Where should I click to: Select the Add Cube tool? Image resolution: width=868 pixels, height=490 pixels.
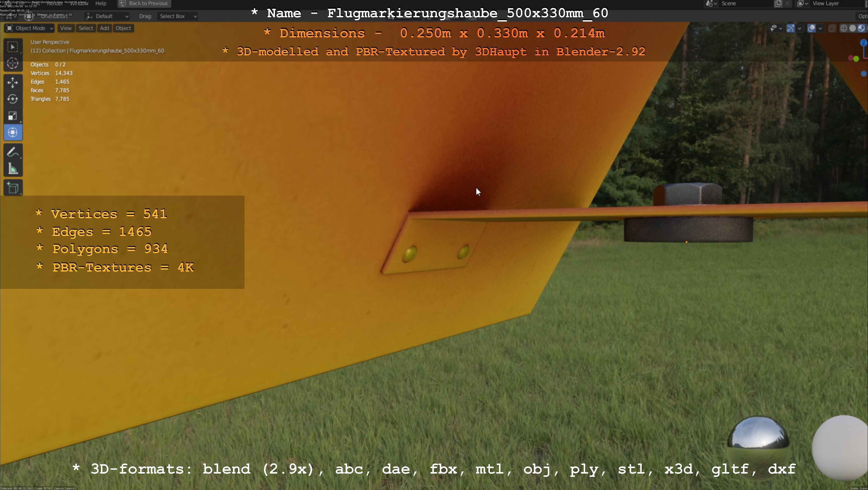pyautogui.click(x=13, y=188)
